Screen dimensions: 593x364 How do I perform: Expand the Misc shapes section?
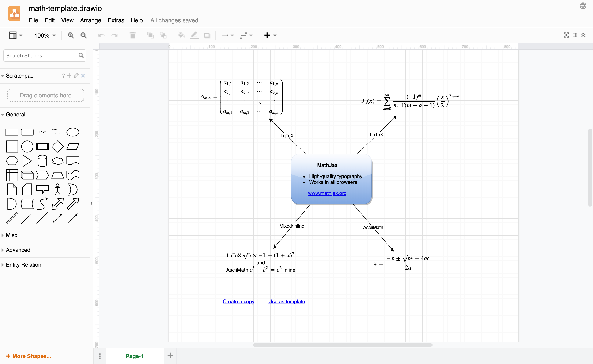click(11, 235)
